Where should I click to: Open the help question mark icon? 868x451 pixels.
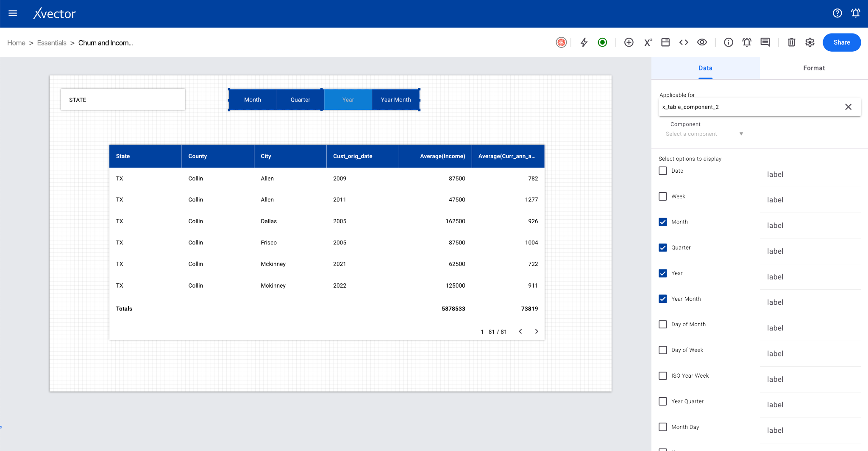(837, 13)
